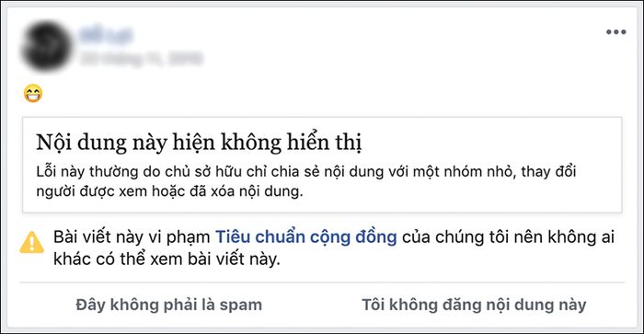Viewport: 644px width, 334px height.
Task: Click blank header area beside the blurred name
Action: point(390,45)
